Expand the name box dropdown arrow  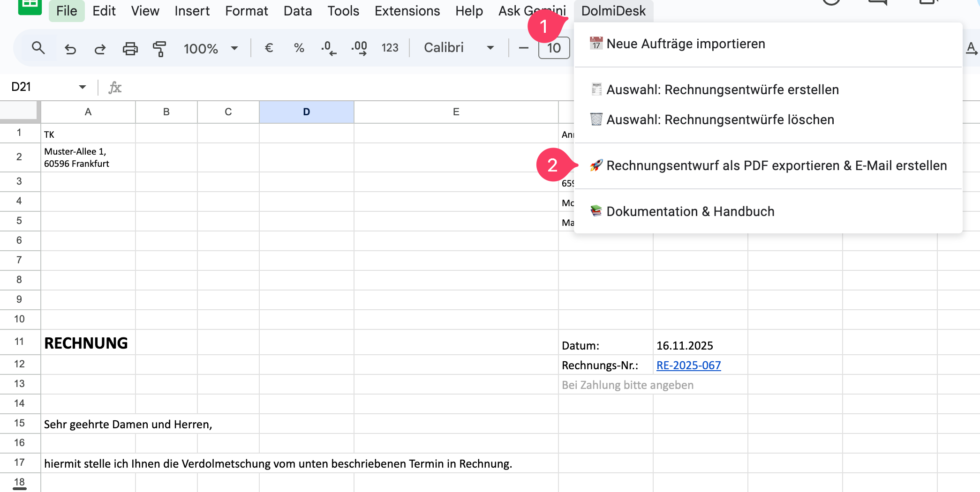tap(83, 87)
